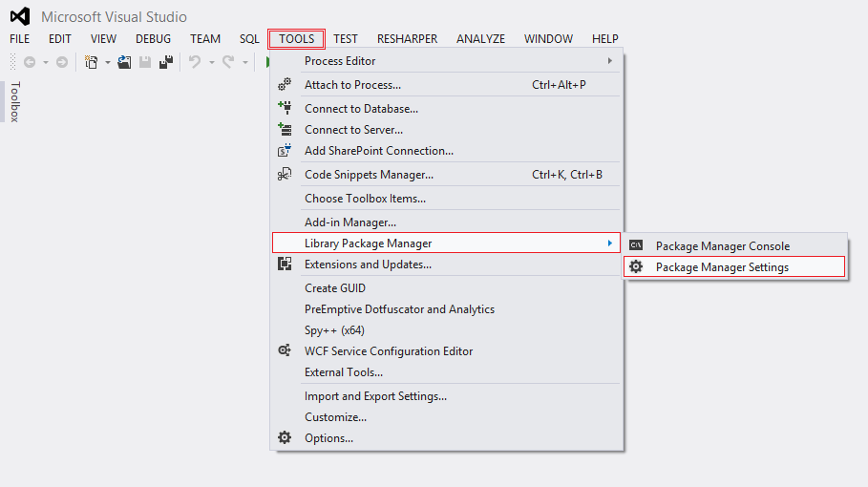This screenshot has width=868, height=487.
Task: Open the Redo history dropdown arrow
Action: pyautogui.click(x=244, y=62)
